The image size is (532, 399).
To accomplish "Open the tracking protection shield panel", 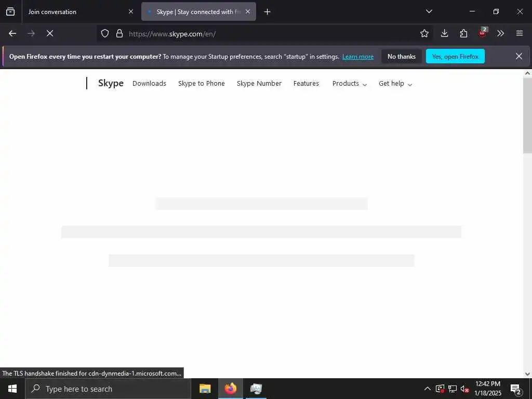I will 105,33.
